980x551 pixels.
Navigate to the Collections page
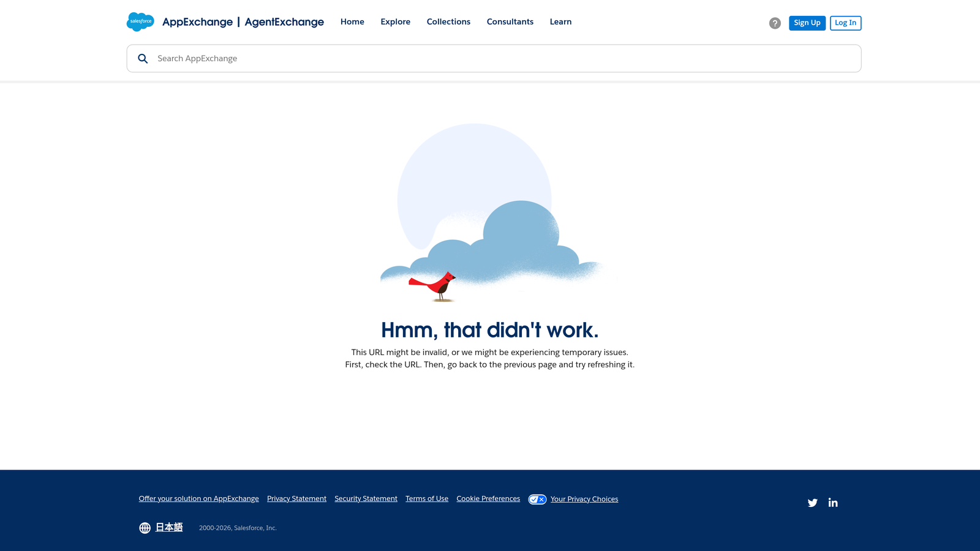[448, 21]
